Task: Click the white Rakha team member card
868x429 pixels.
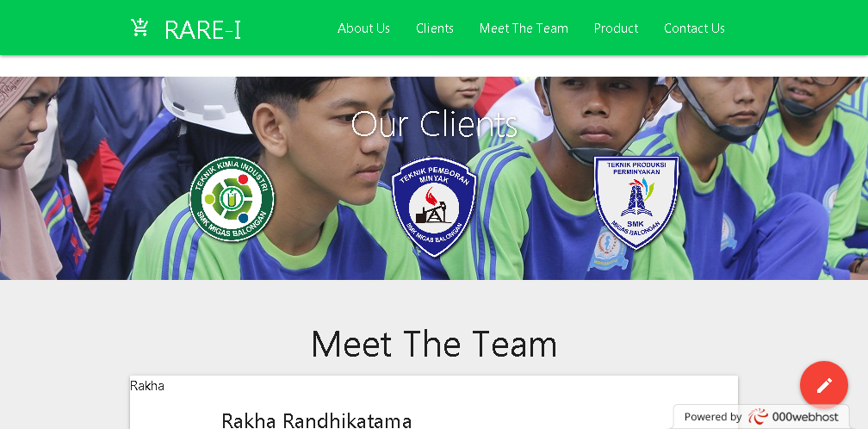Action: pyautogui.click(x=434, y=402)
